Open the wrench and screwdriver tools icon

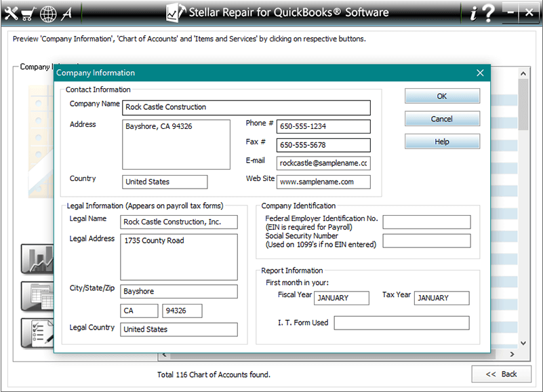click(x=11, y=12)
